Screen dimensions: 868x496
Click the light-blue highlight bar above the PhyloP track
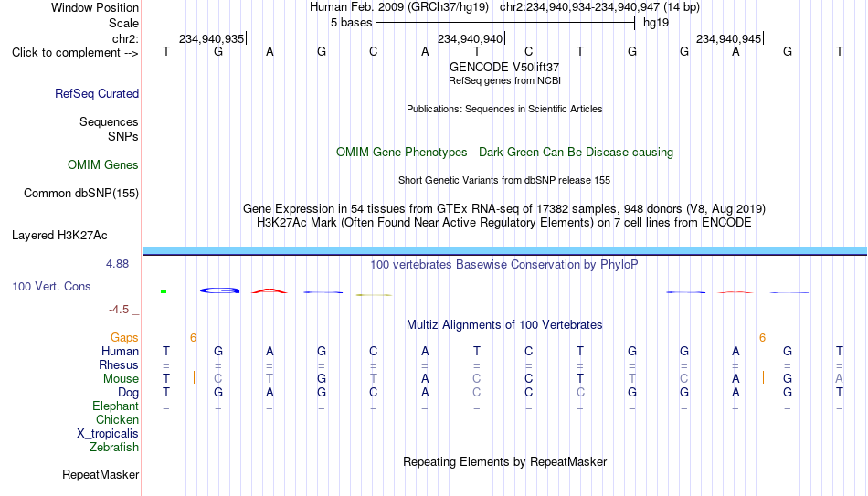click(x=504, y=250)
